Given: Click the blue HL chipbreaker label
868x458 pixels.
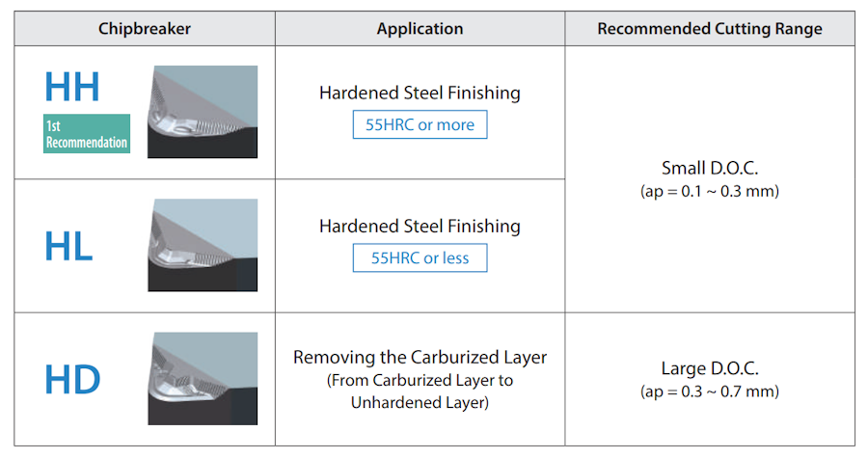Looking at the screenshot, I should click(x=68, y=247).
